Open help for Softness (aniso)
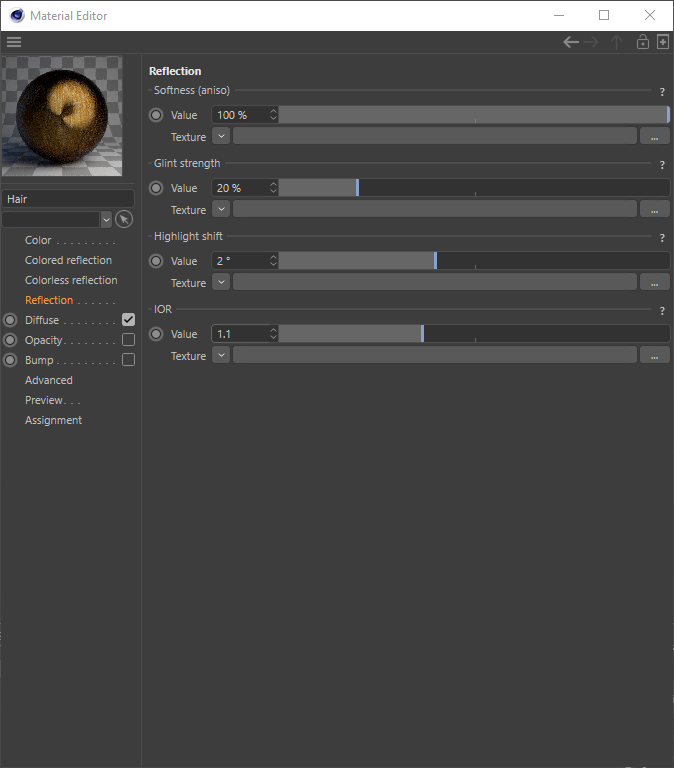Screen dimensions: 674x768 click(x=662, y=92)
